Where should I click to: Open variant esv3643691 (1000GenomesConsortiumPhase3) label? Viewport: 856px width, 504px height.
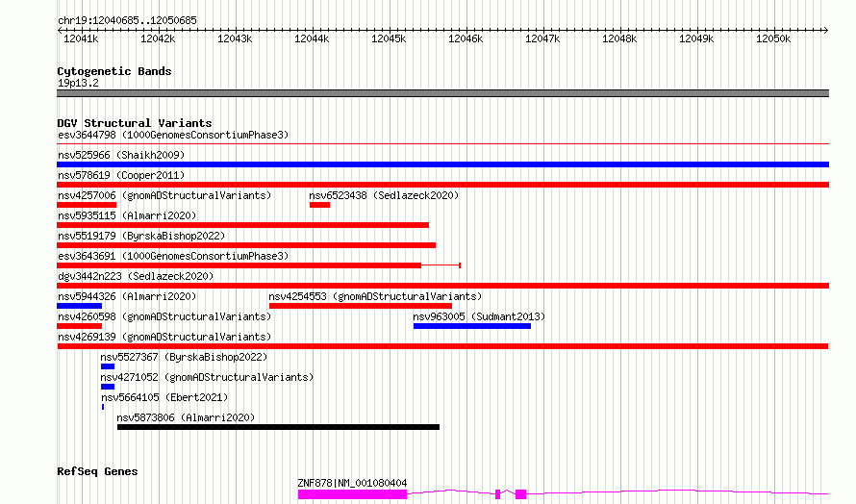click(173, 256)
